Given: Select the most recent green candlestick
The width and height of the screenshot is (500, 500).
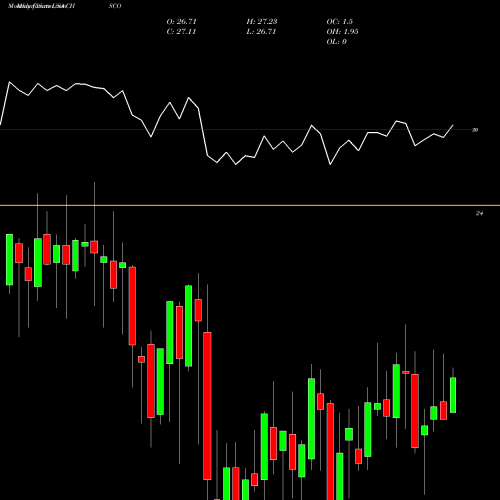Looking at the screenshot, I should click(x=453, y=395).
